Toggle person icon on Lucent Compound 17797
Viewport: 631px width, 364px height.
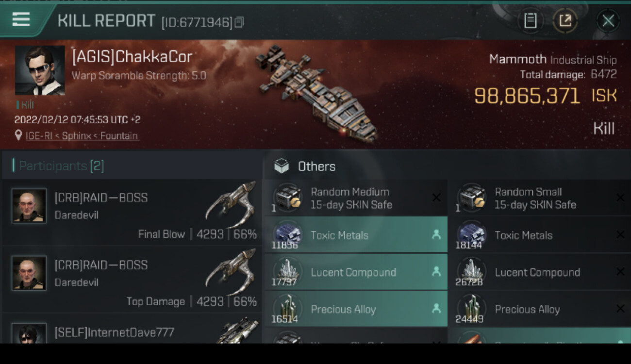pyautogui.click(x=436, y=272)
